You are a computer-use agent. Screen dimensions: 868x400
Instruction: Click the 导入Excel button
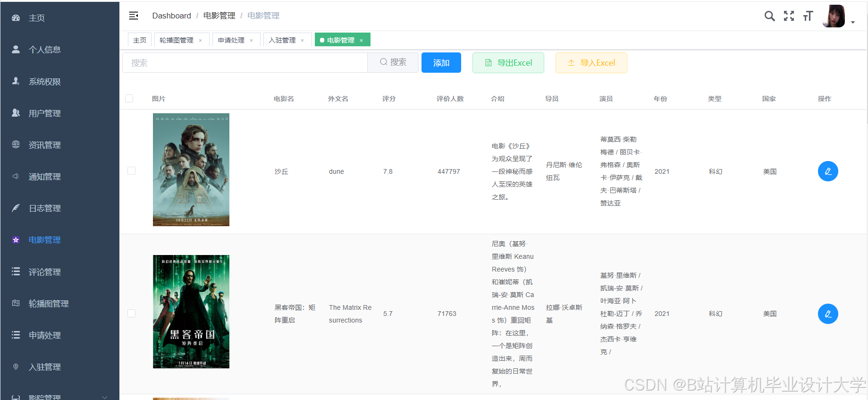[x=591, y=63]
